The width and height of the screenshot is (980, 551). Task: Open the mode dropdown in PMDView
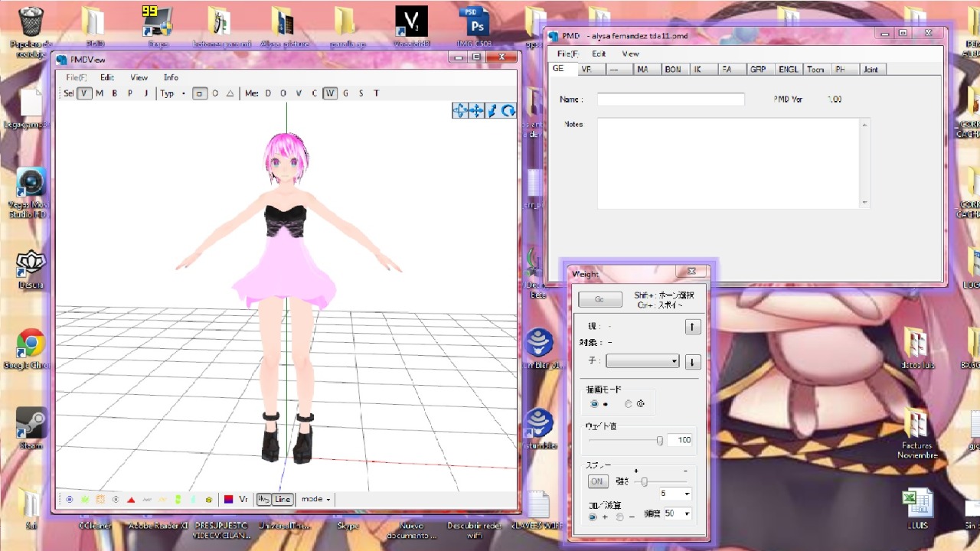315,500
